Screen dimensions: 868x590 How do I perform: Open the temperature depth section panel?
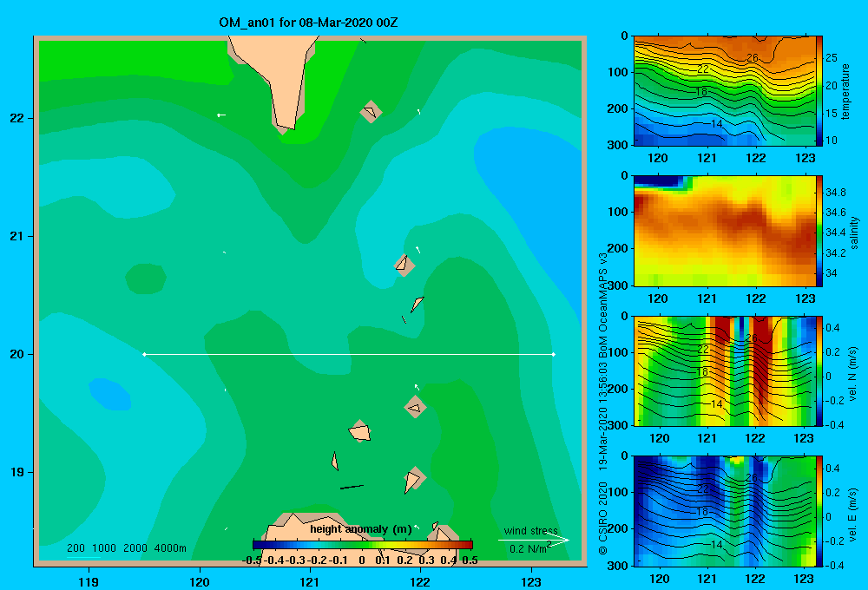pos(725,91)
